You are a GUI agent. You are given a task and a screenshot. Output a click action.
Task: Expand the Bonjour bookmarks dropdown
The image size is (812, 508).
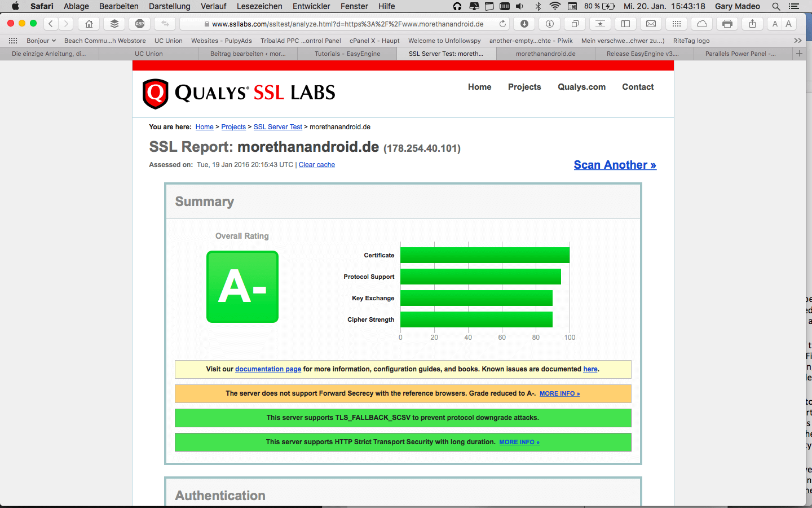pyautogui.click(x=41, y=41)
